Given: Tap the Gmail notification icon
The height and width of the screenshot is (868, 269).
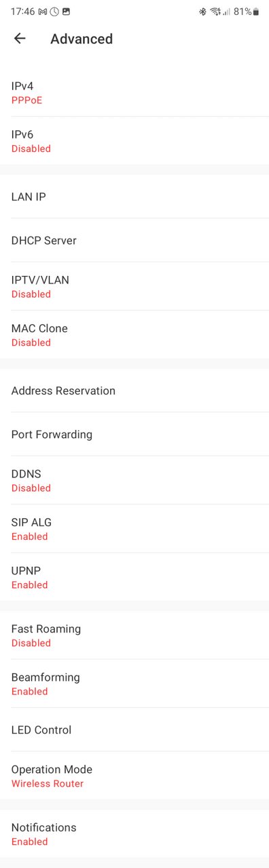Looking at the screenshot, I should pyautogui.click(x=42, y=12).
